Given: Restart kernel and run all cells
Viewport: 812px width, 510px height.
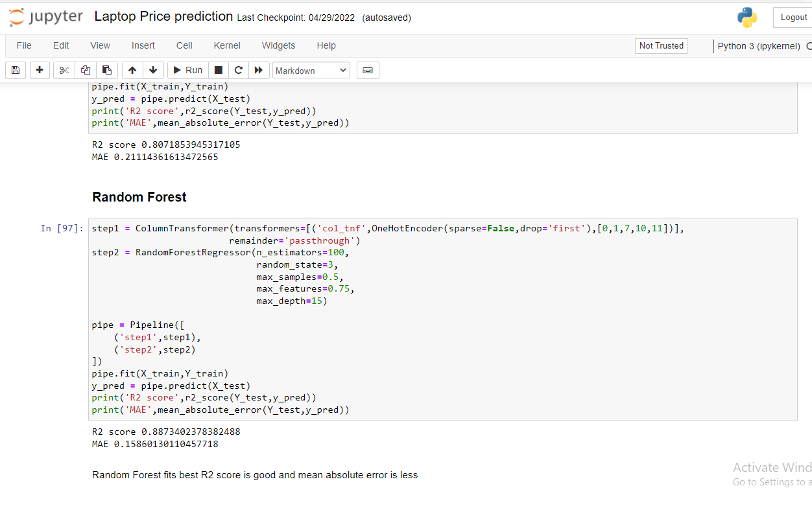Looking at the screenshot, I should click(x=259, y=70).
